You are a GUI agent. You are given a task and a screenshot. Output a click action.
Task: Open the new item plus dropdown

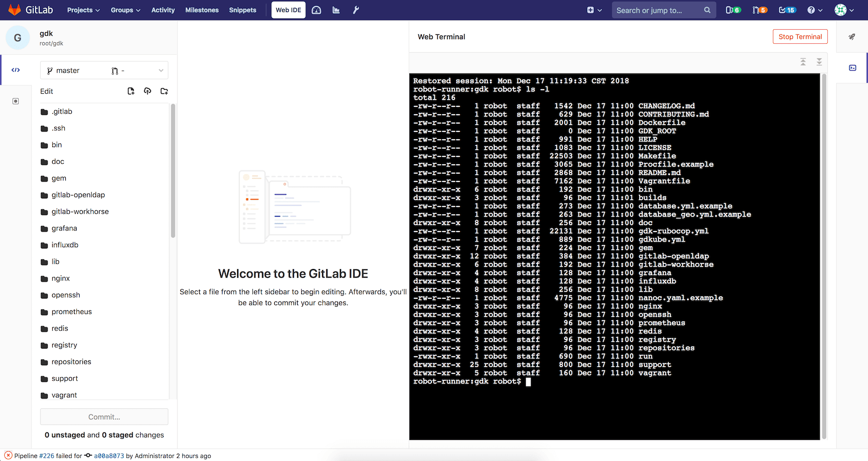594,10
